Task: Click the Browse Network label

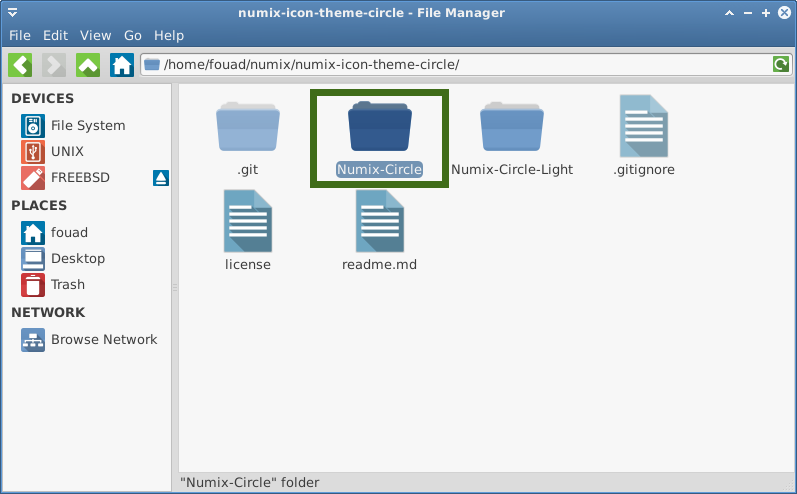Action: tap(104, 339)
